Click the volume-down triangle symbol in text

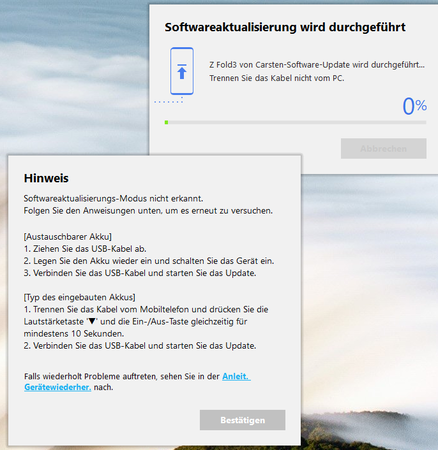92,321
